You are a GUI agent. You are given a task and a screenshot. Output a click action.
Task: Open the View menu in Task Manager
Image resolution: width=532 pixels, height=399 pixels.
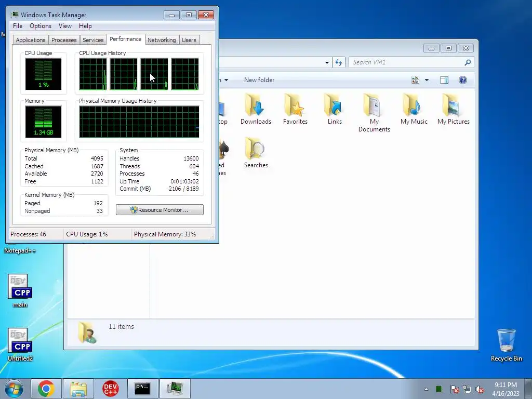(x=65, y=26)
